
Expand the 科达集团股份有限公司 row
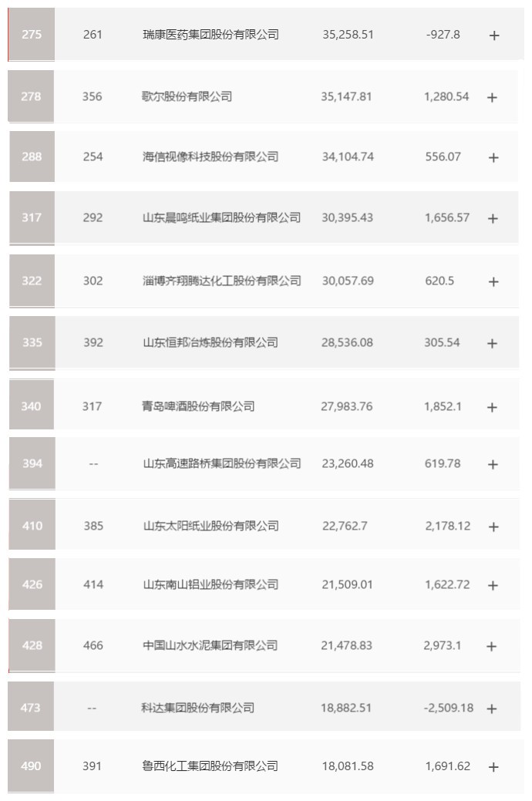tap(493, 708)
